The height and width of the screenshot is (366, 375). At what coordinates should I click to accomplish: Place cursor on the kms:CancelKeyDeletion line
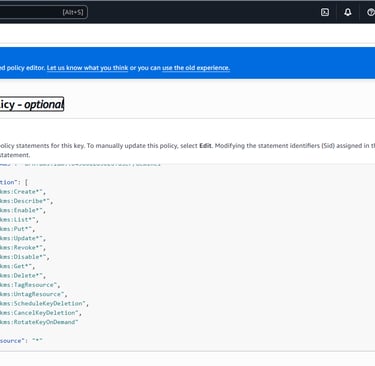pyautogui.click(x=41, y=313)
